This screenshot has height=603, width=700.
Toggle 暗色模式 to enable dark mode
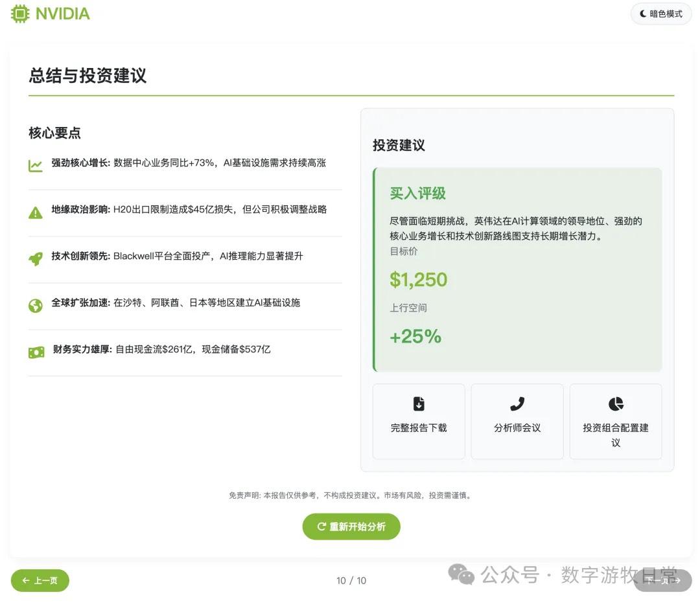(x=660, y=14)
